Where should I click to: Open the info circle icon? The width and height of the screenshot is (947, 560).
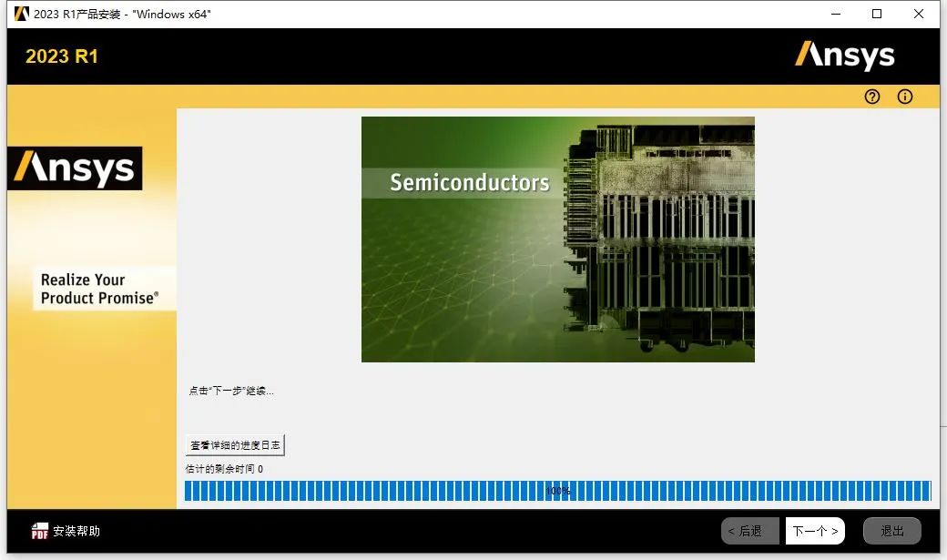904,97
